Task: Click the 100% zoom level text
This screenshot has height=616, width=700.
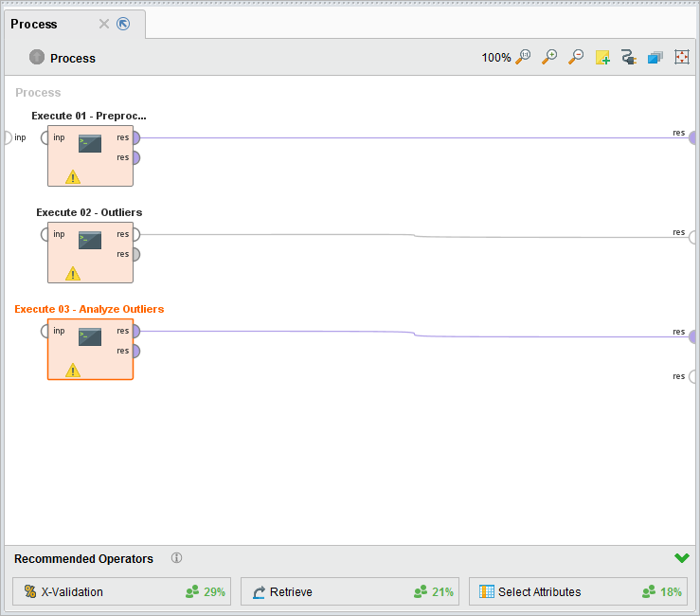Action: [496, 58]
